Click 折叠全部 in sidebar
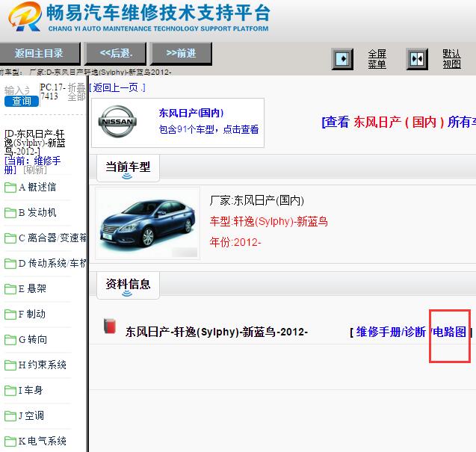Screen dimensions: 476x452 coord(77,92)
